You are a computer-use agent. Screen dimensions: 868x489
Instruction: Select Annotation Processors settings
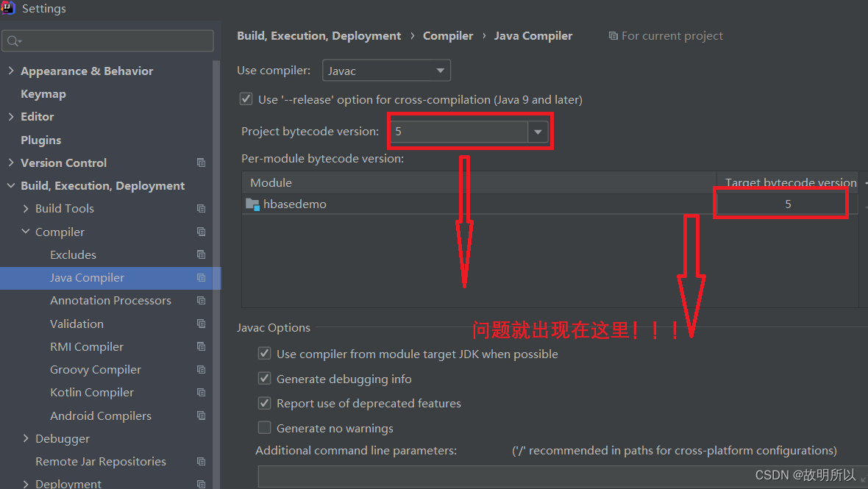tap(111, 300)
